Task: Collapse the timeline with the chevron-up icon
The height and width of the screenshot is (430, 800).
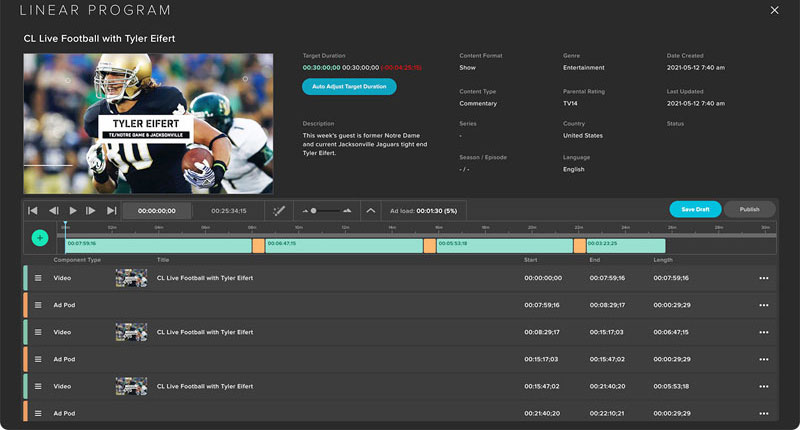Action: tap(371, 211)
